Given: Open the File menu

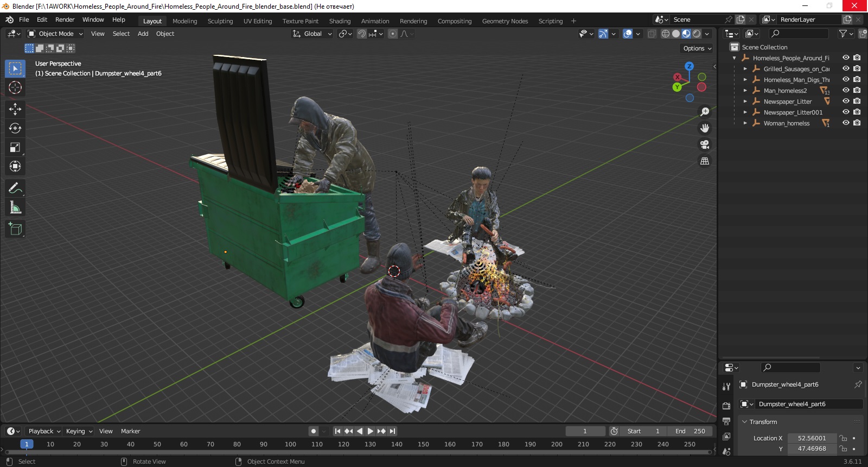Looking at the screenshot, I should coord(24,20).
